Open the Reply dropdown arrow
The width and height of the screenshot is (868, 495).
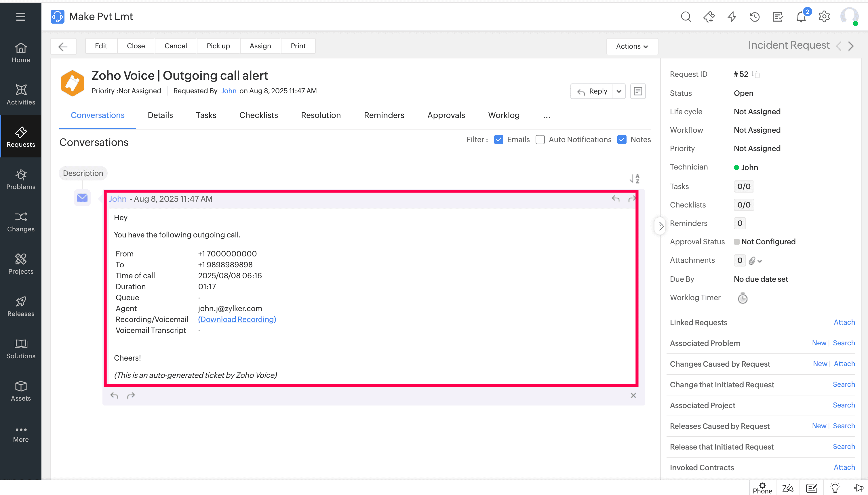(x=619, y=91)
